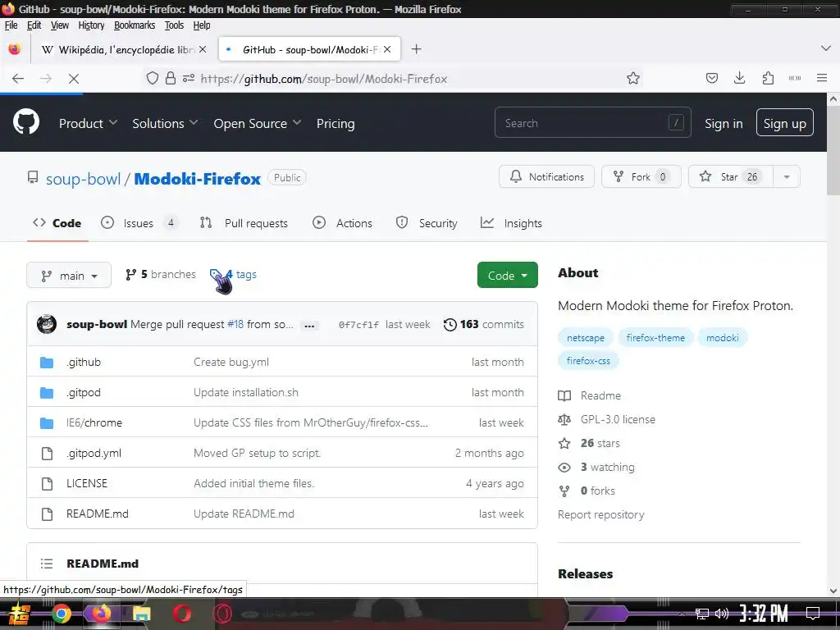Viewport: 840px width, 630px height.
Task: Click the Report repository link
Action: click(600, 515)
